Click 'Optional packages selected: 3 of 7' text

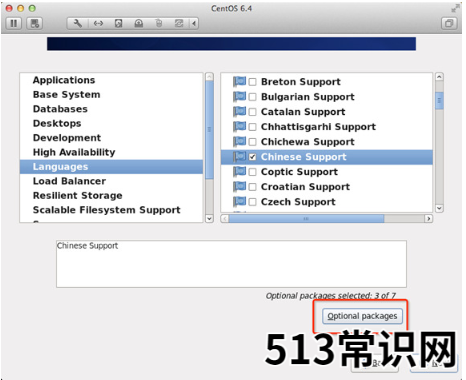coord(331,295)
